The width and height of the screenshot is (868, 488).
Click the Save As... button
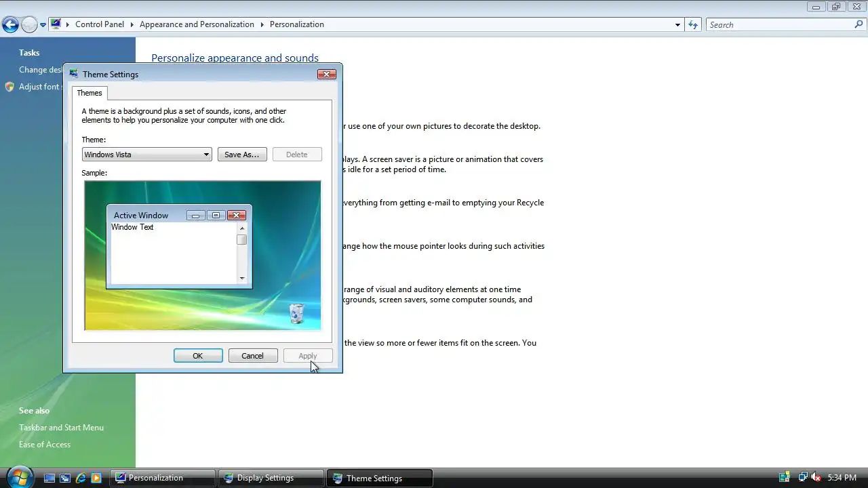click(242, 155)
